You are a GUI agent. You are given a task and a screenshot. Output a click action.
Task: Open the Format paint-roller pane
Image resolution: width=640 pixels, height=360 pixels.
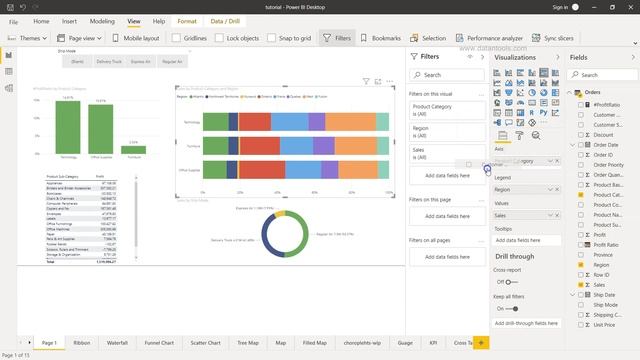[x=520, y=136]
